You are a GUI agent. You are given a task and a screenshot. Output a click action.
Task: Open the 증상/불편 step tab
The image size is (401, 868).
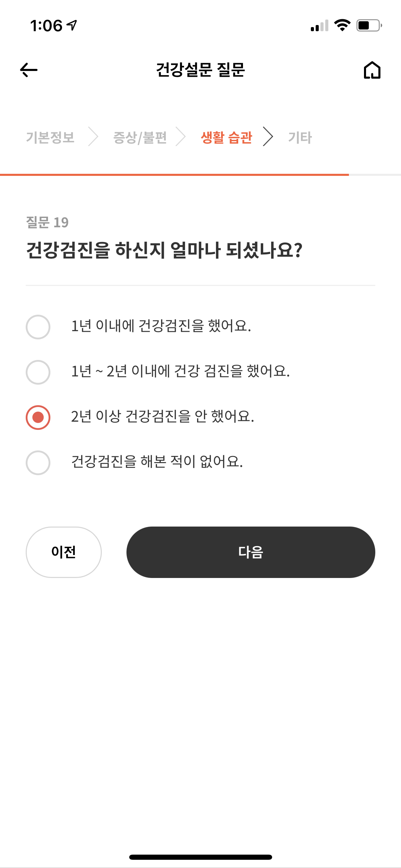pyautogui.click(x=140, y=137)
